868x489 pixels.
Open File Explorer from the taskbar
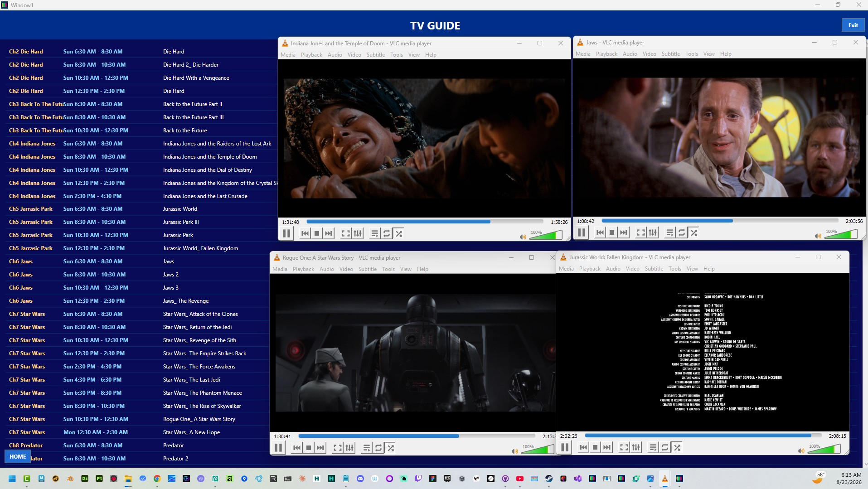[x=128, y=479]
